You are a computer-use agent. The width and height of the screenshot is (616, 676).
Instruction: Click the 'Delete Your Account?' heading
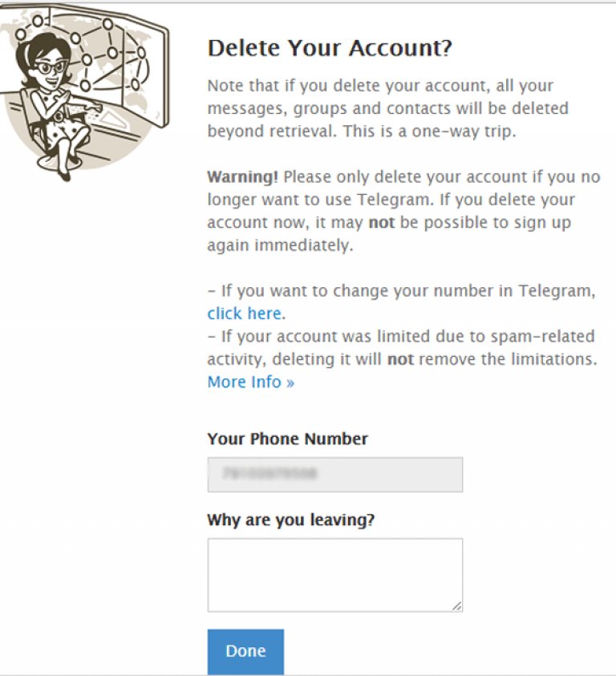(330, 48)
